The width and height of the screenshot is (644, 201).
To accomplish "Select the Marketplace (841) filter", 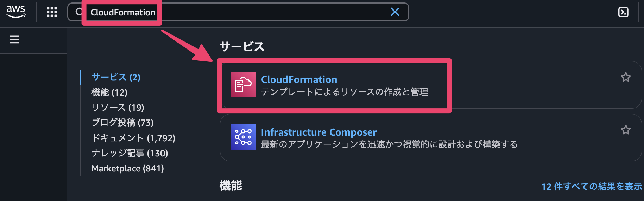I will (x=127, y=168).
